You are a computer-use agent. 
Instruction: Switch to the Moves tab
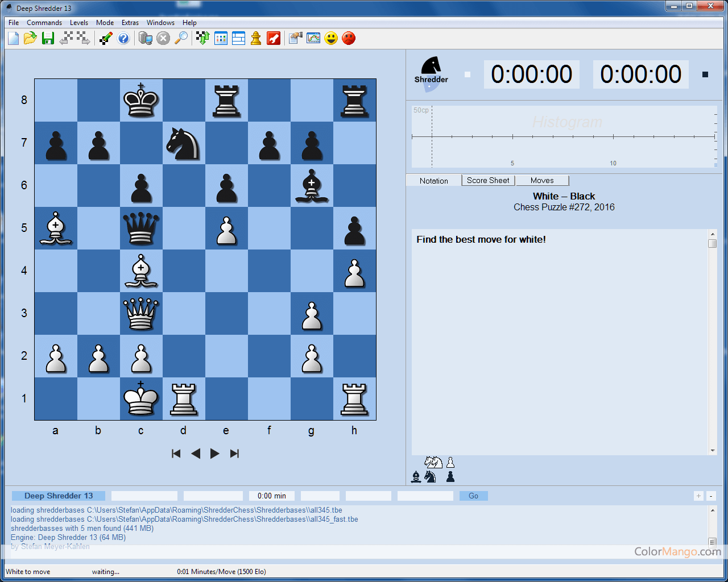pos(542,180)
